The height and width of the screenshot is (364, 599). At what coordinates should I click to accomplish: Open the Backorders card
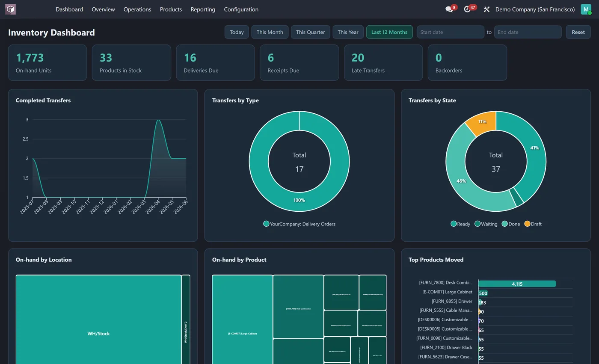click(x=467, y=62)
